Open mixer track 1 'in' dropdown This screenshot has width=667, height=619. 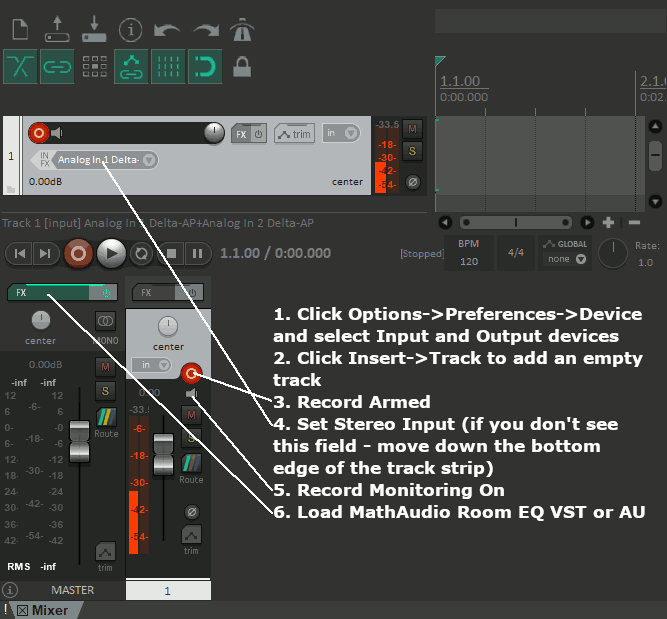point(151,365)
